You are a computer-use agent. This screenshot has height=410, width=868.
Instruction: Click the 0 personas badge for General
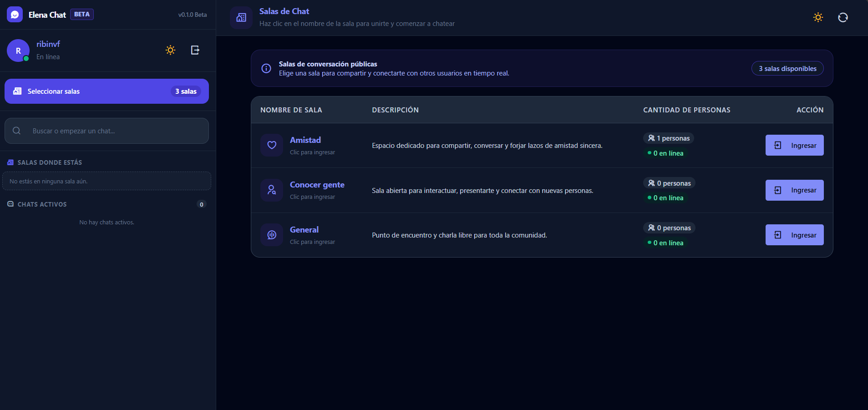point(670,228)
